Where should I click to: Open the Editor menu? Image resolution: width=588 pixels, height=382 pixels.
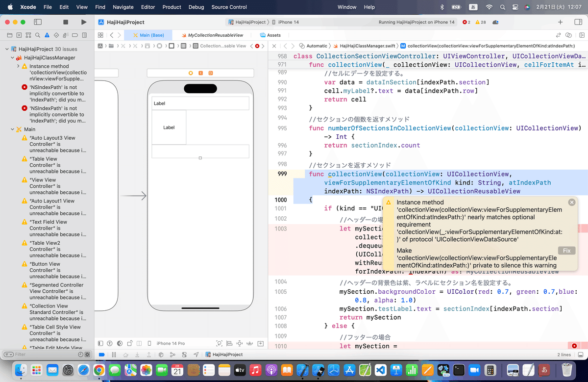(x=147, y=7)
